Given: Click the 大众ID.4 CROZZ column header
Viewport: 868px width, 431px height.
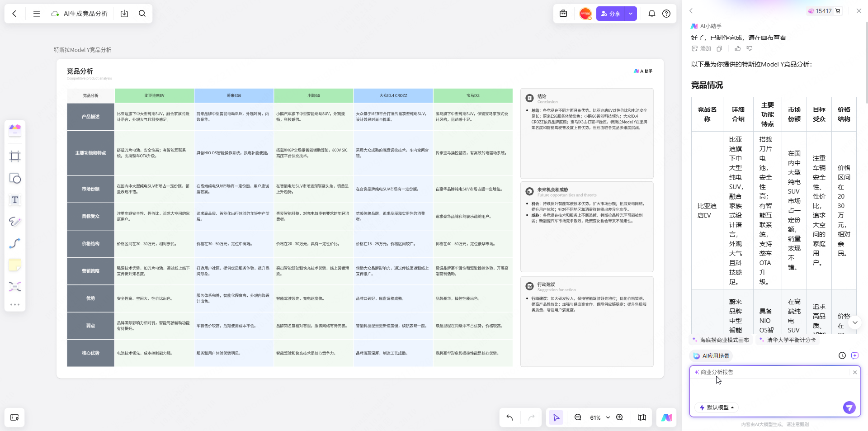Looking at the screenshot, I should click(393, 95).
